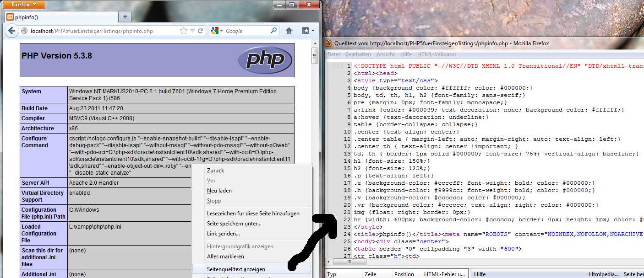Click the 'L:\xampp\php\php.ini' value
Viewport: 644px width, 278px height.
tap(95, 227)
